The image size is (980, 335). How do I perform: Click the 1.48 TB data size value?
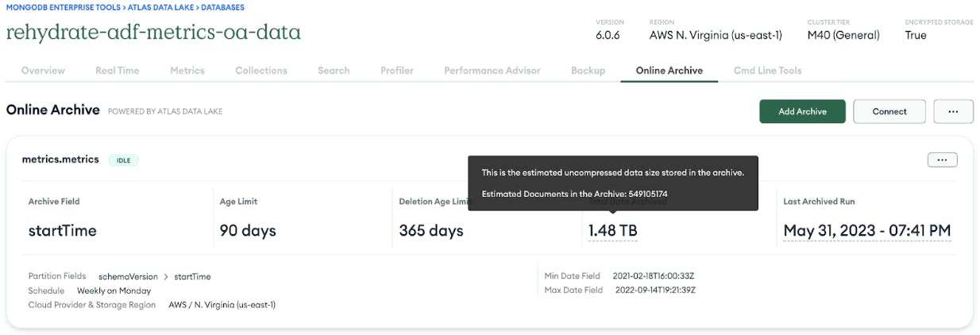click(612, 231)
